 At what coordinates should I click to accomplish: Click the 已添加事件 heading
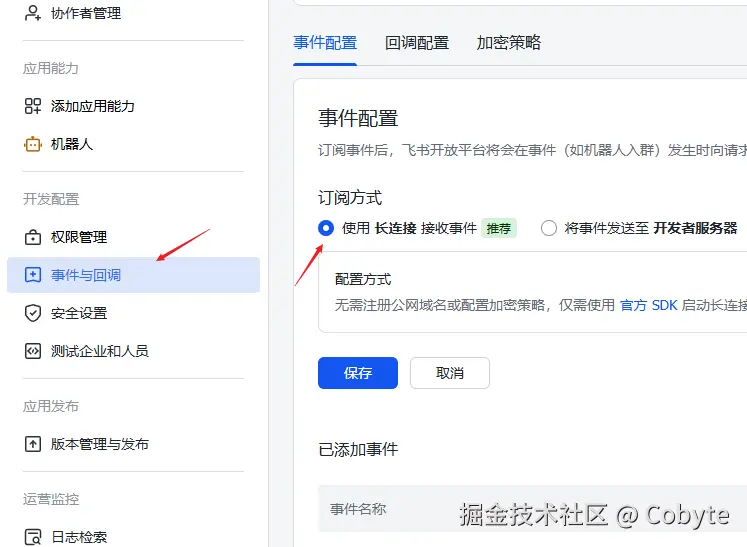pyautogui.click(x=358, y=449)
